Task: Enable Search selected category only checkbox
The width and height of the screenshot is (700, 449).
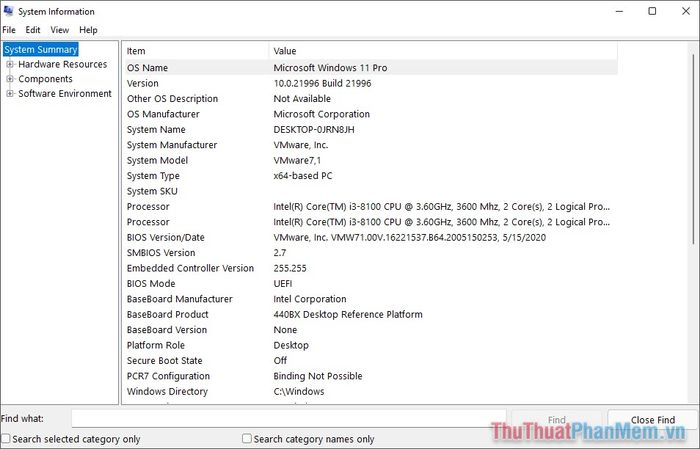Action: [7, 439]
